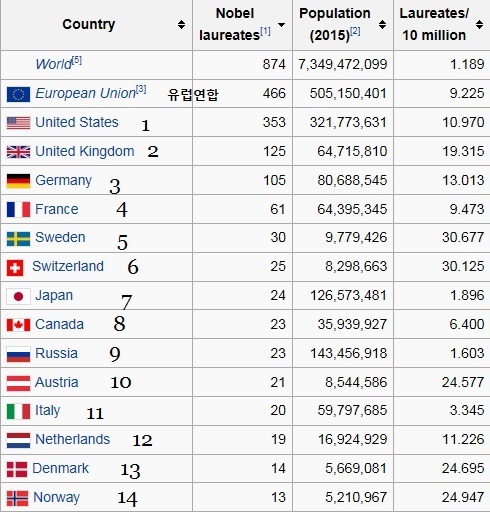This screenshot has height=512, width=490.
Task: Click the Switzerland flag icon
Action: [15, 268]
